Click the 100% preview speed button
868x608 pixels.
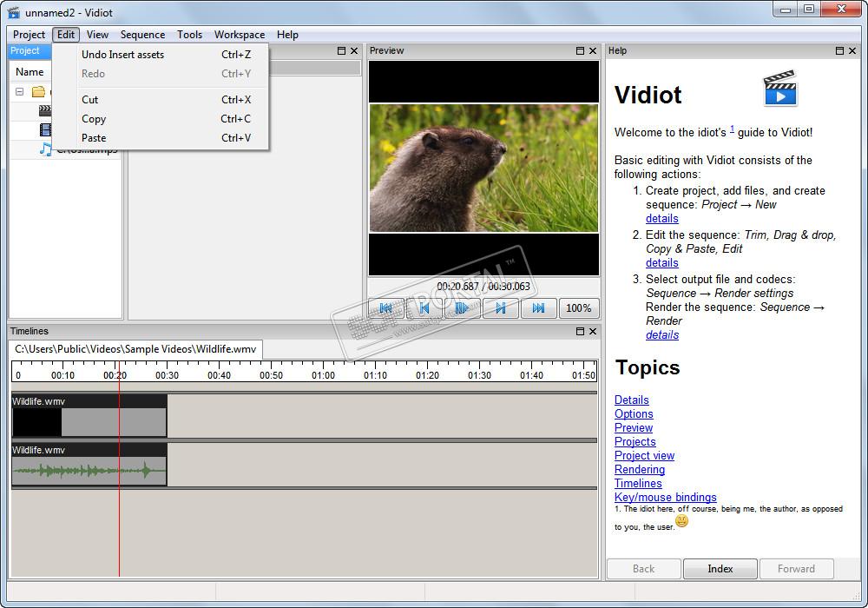point(578,308)
